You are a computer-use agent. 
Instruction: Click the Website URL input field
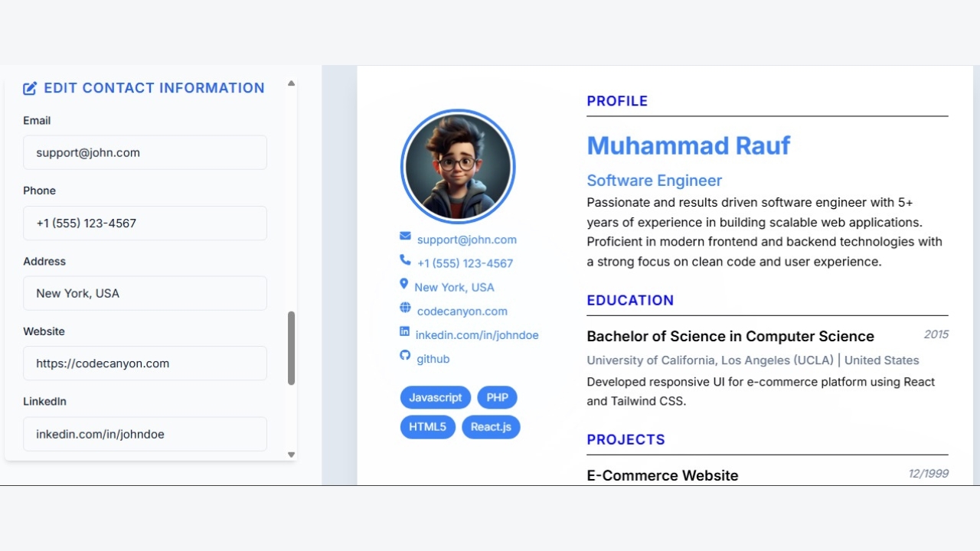tap(145, 364)
